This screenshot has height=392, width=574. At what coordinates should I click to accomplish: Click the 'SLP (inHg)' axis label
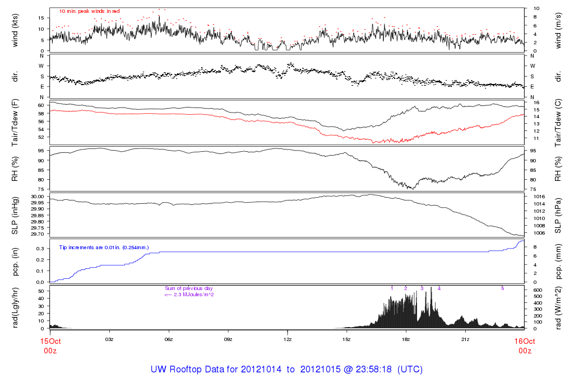pyautogui.click(x=15, y=215)
